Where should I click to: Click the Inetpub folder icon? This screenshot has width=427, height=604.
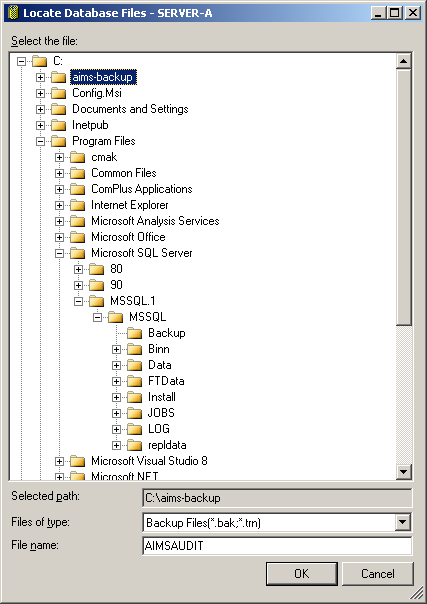pos(59,125)
